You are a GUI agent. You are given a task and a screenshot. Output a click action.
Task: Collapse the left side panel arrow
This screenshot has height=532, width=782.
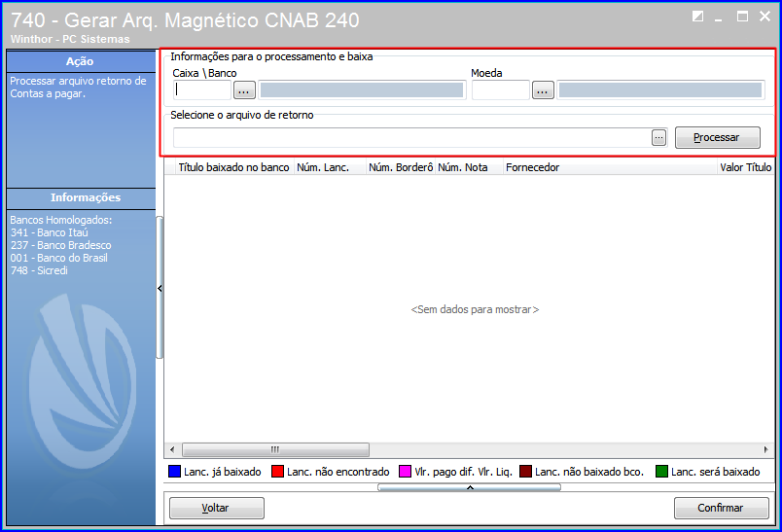point(160,288)
